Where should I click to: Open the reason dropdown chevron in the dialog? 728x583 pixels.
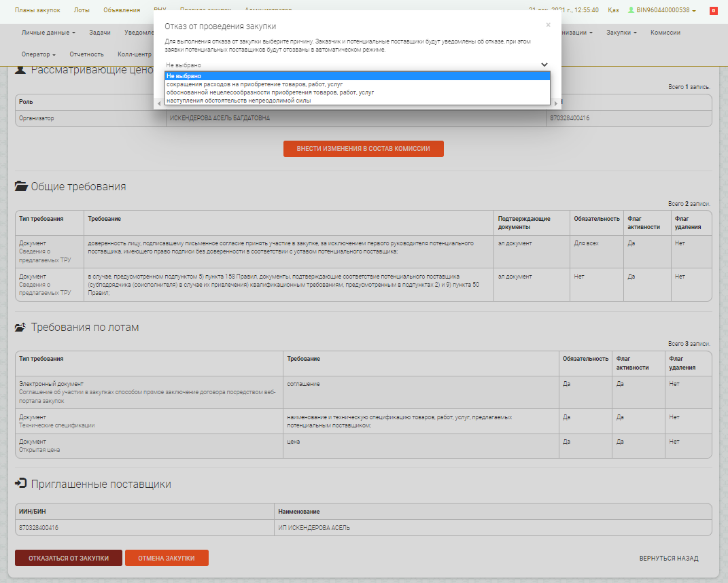(544, 65)
